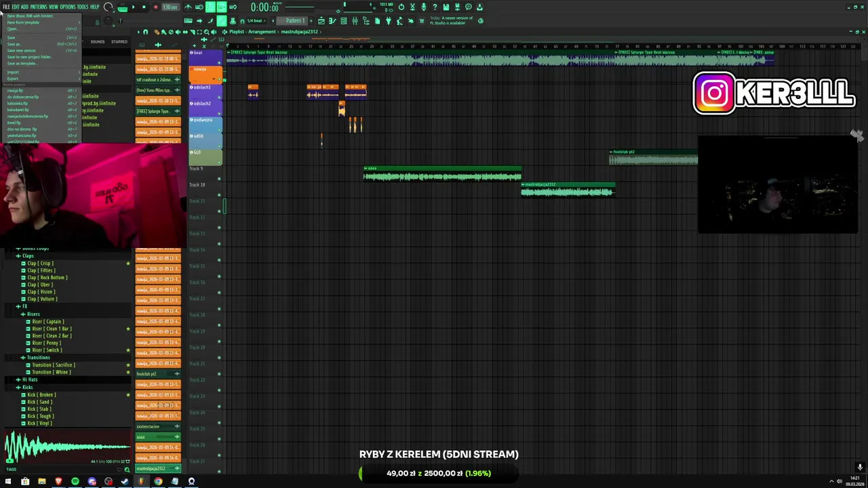Select the Draw pencil tool in Playlist
868x488 pixels.
157,32
